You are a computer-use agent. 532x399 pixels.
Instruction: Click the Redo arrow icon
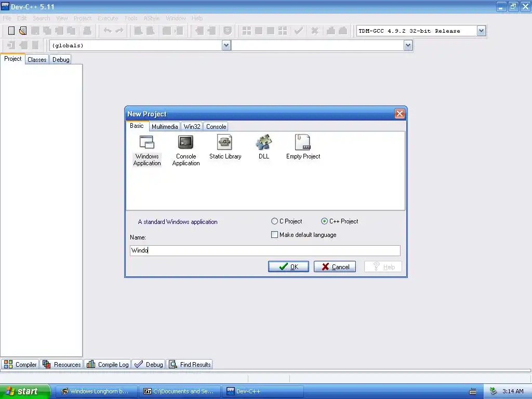tap(119, 31)
